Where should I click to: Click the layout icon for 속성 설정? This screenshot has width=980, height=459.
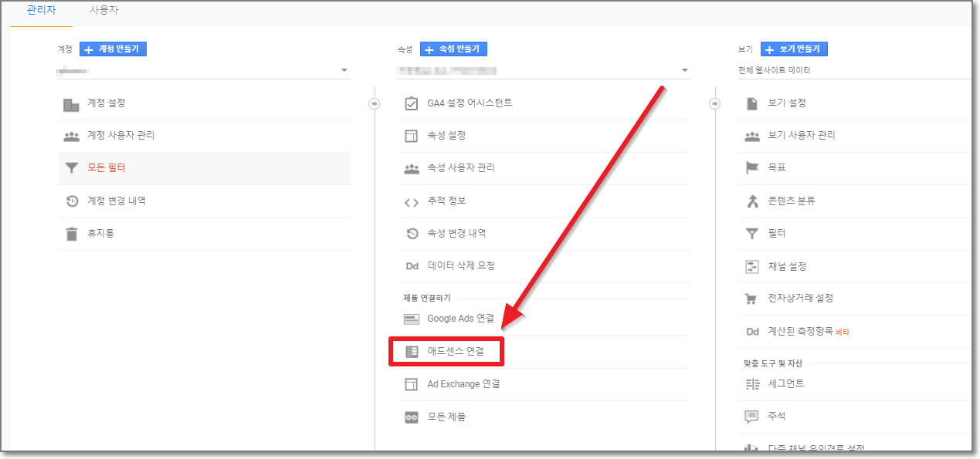tap(412, 137)
